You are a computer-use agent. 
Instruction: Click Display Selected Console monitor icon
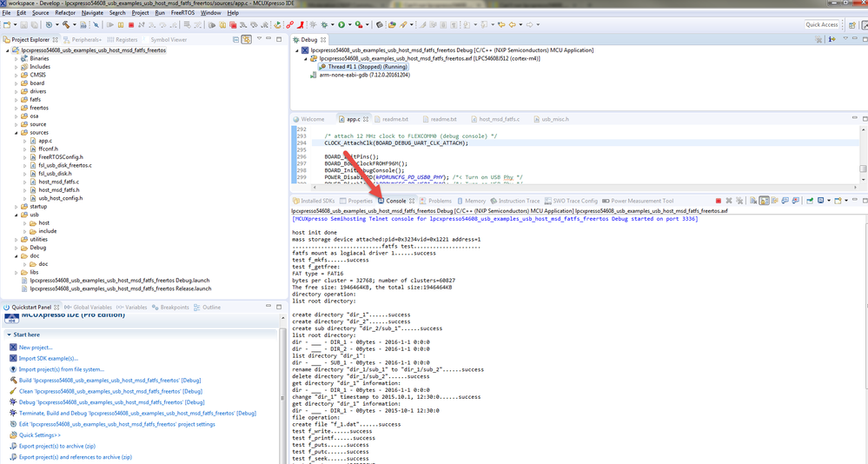click(x=820, y=201)
